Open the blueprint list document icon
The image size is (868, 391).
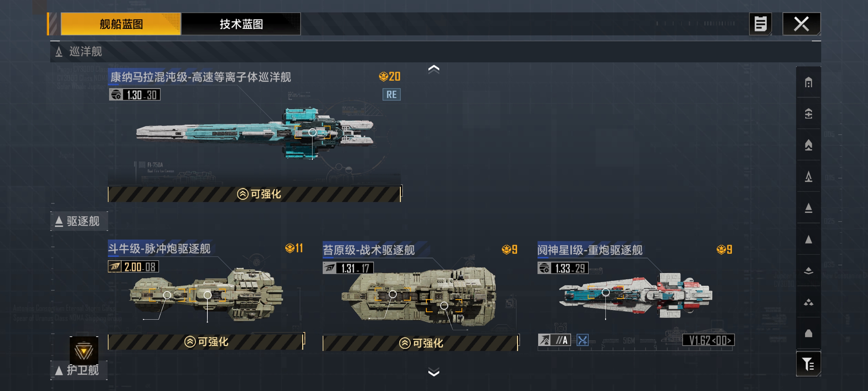point(760,24)
